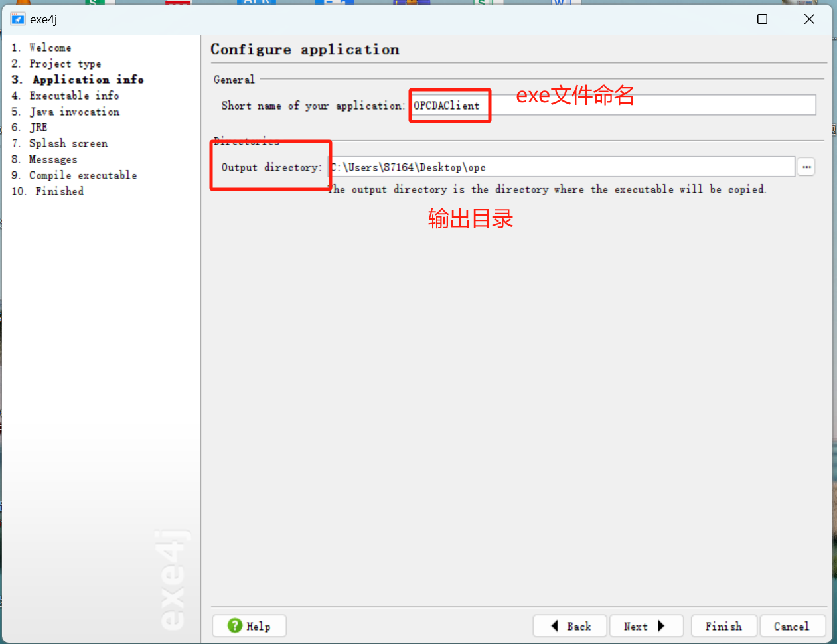The height and width of the screenshot is (644, 837).
Task: Click the Finish button
Action: pos(723,626)
